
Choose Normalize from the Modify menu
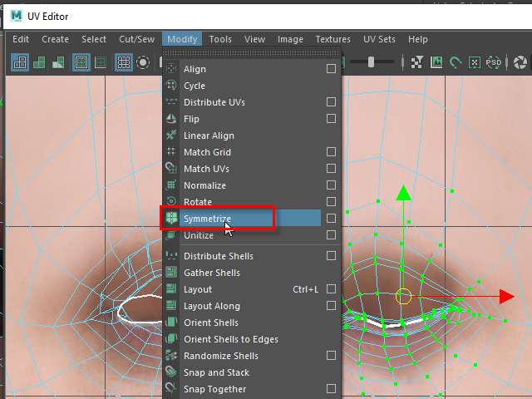point(204,185)
